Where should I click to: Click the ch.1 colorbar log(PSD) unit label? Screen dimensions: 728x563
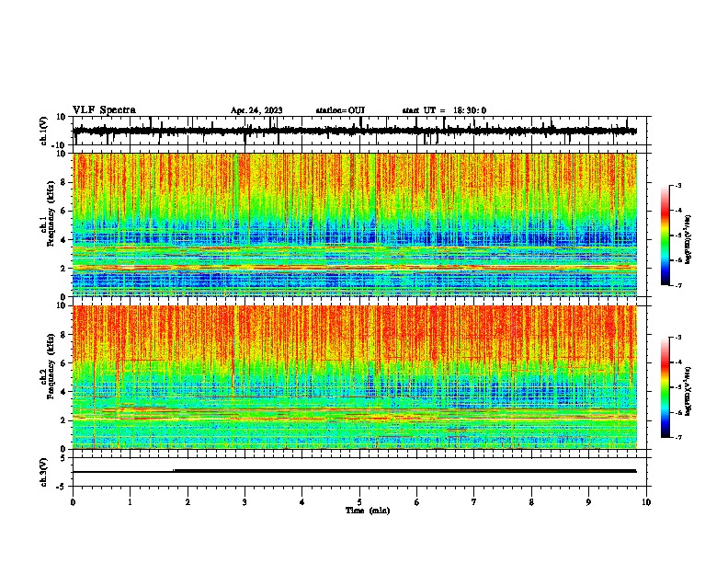point(689,240)
